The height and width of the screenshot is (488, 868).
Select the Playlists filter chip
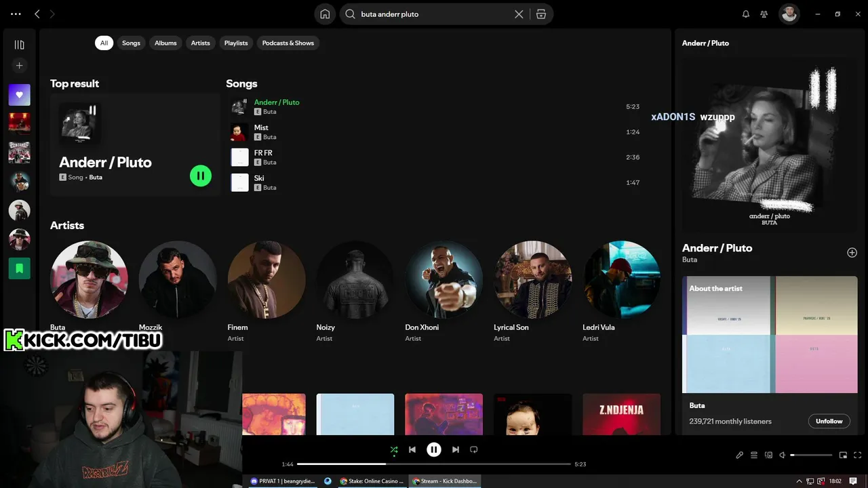pos(236,43)
